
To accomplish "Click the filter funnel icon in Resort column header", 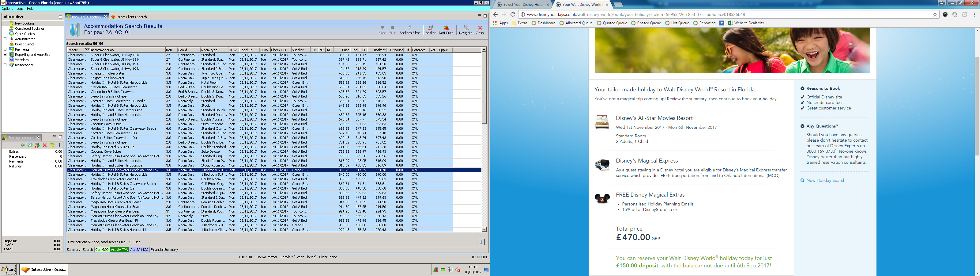I will click(87, 50).
